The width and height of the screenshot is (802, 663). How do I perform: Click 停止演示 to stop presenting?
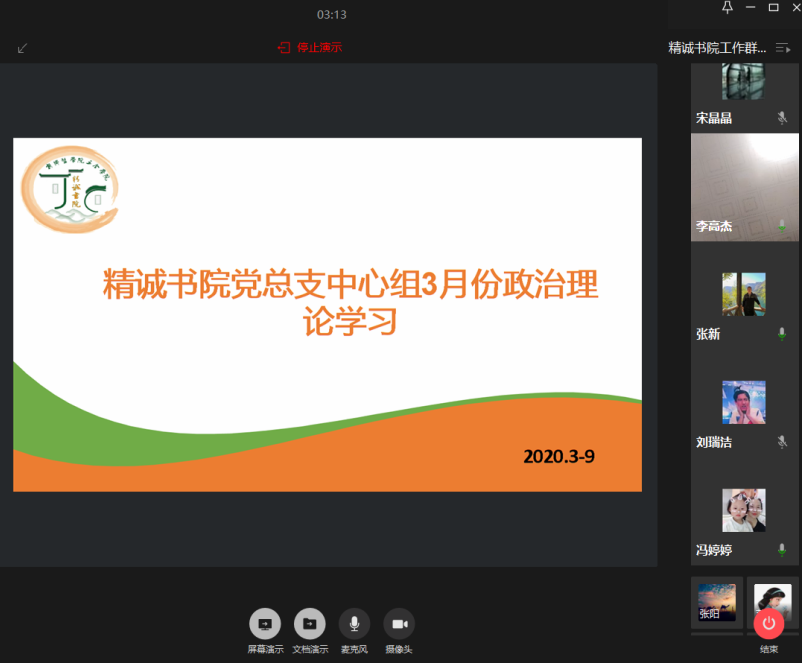tap(311, 47)
